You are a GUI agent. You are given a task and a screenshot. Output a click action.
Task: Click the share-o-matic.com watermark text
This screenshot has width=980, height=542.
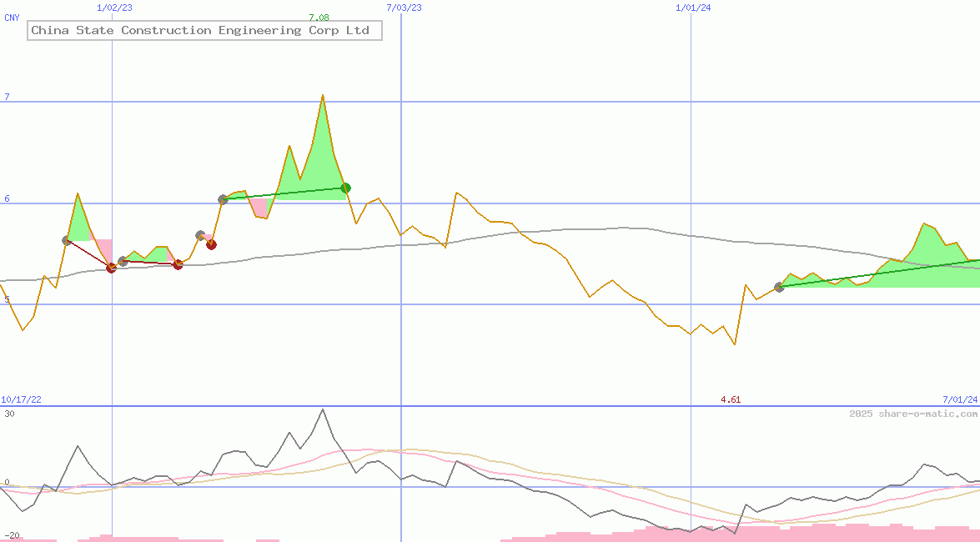click(x=913, y=414)
